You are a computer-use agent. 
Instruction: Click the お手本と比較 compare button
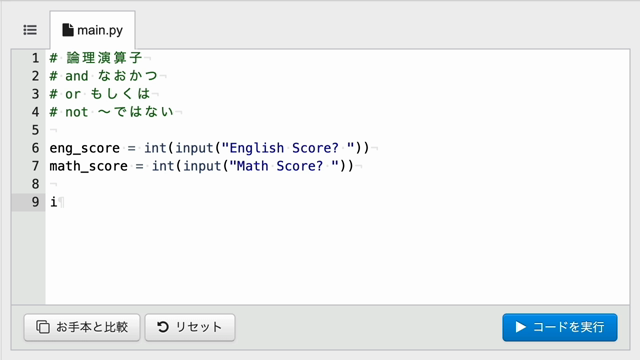pos(82,327)
